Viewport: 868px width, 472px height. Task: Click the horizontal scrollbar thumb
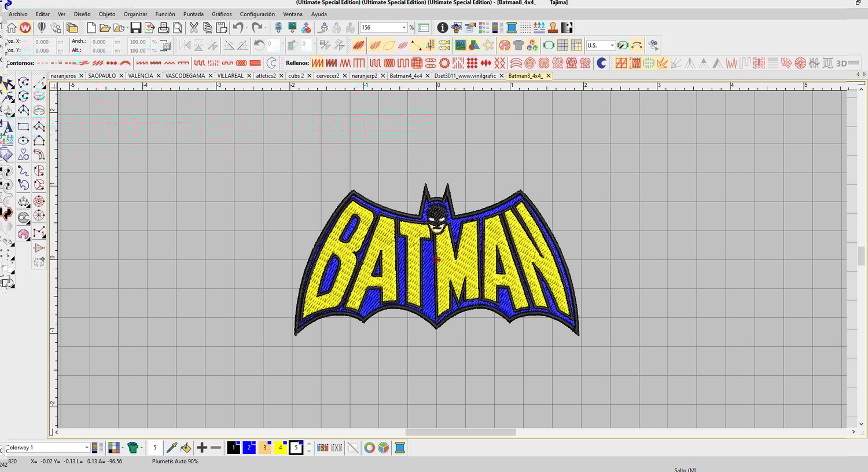point(460,432)
